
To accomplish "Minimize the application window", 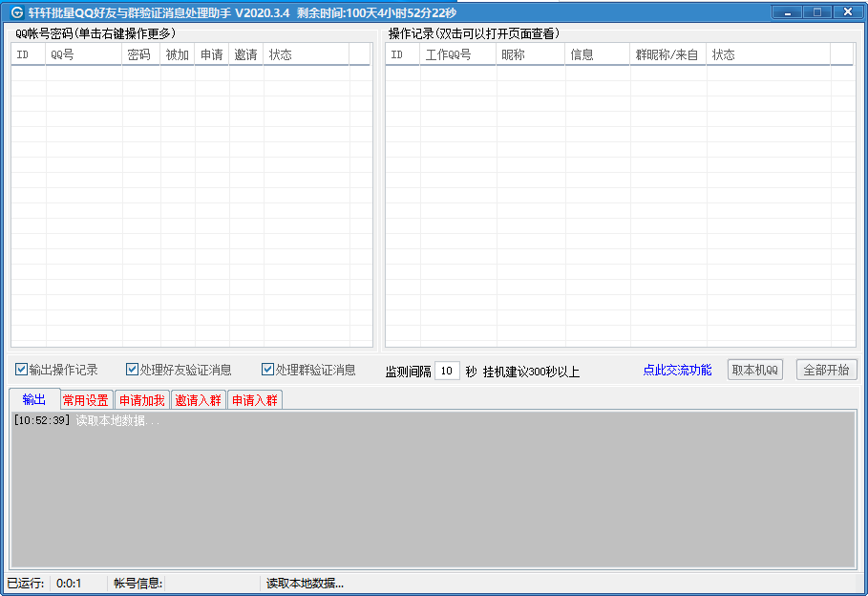I will tap(787, 12).
